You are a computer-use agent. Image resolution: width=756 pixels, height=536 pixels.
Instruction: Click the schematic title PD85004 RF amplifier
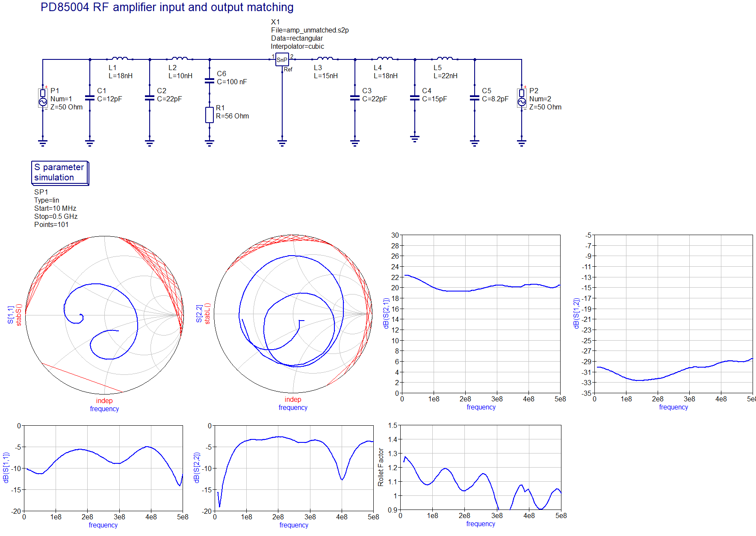tap(167, 7)
